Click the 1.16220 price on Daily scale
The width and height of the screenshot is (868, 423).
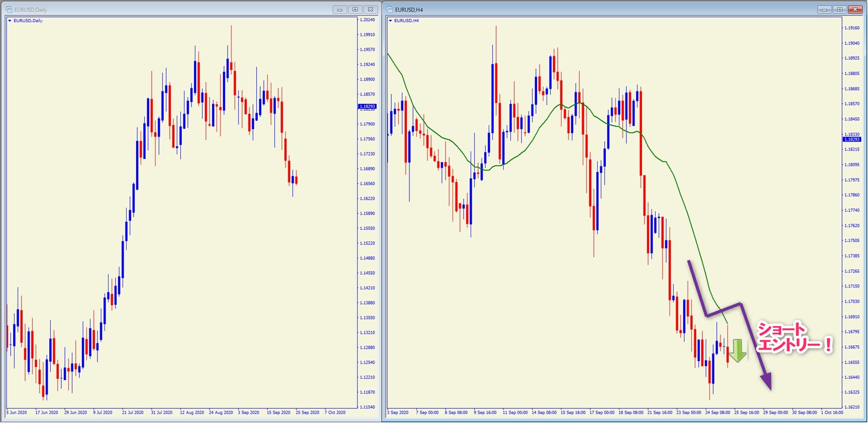point(368,199)
